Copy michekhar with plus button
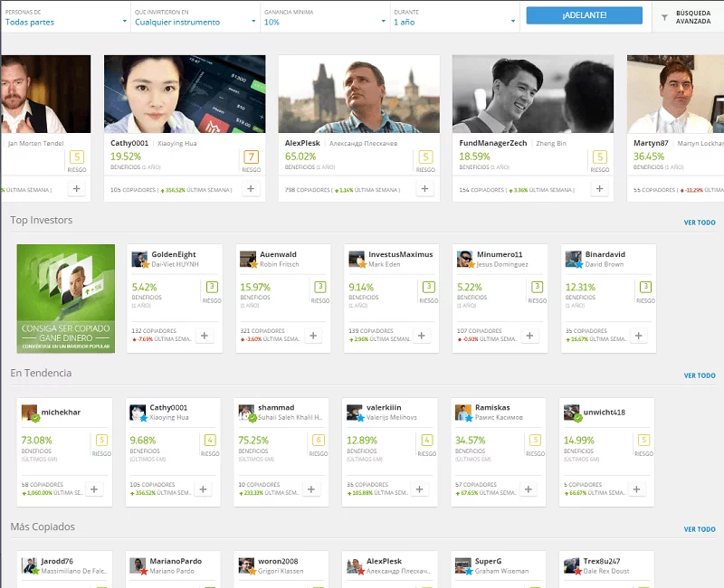Image resolution: width=724 pixels, height=588 pixels. tap(94, 489)
